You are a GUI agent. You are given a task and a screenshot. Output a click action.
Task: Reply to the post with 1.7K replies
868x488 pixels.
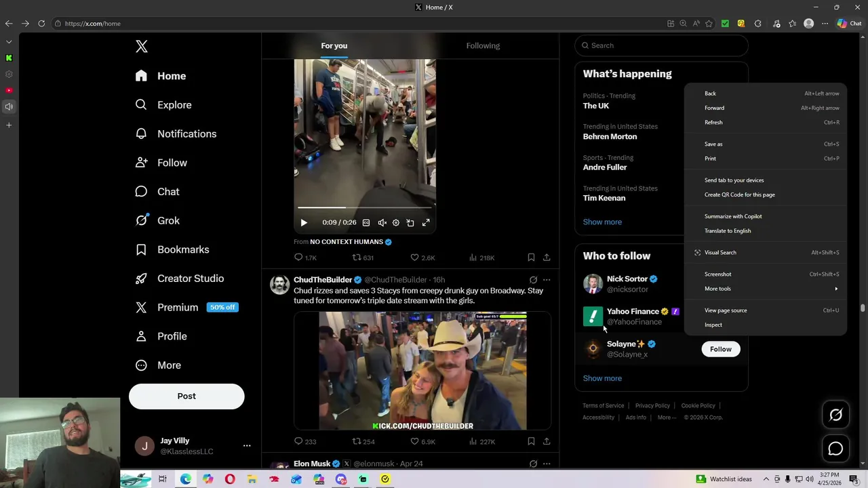(305, 258)
